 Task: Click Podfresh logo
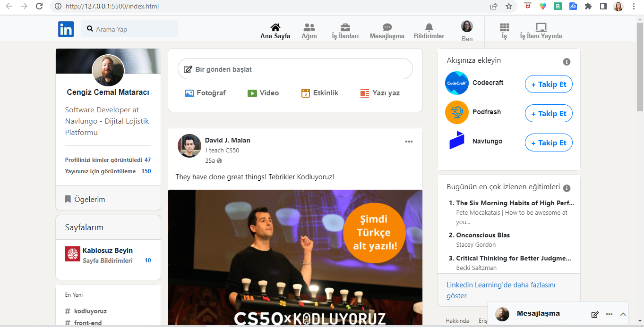(457, 112)
